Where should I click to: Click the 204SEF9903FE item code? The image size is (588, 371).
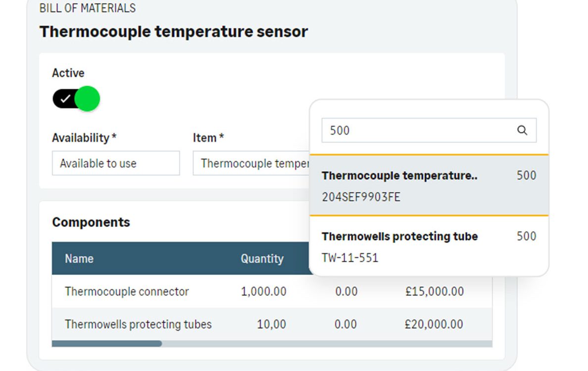coord(361,197)
